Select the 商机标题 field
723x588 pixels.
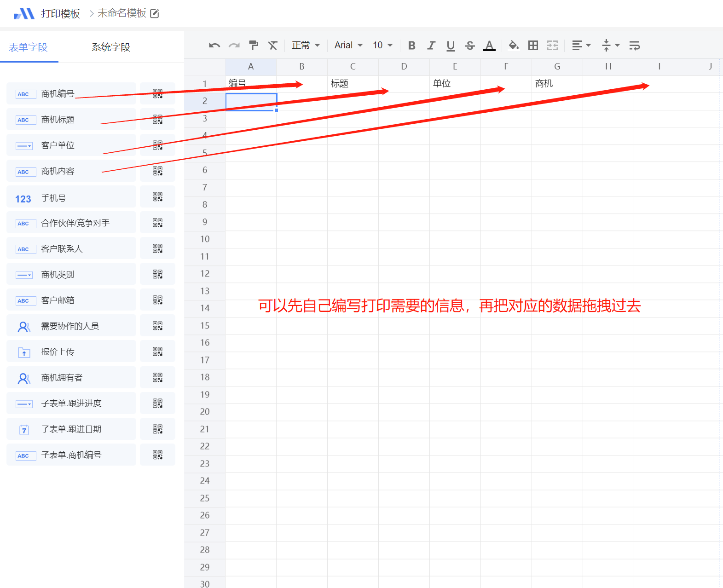pyautogui.click(x=71, y=120)
